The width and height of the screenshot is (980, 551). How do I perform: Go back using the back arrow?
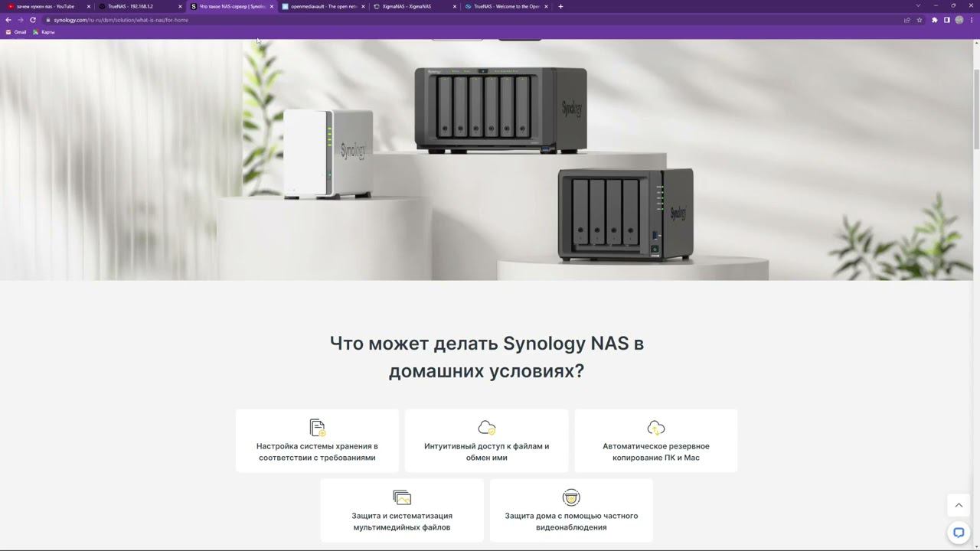click(x=8, y=20)
